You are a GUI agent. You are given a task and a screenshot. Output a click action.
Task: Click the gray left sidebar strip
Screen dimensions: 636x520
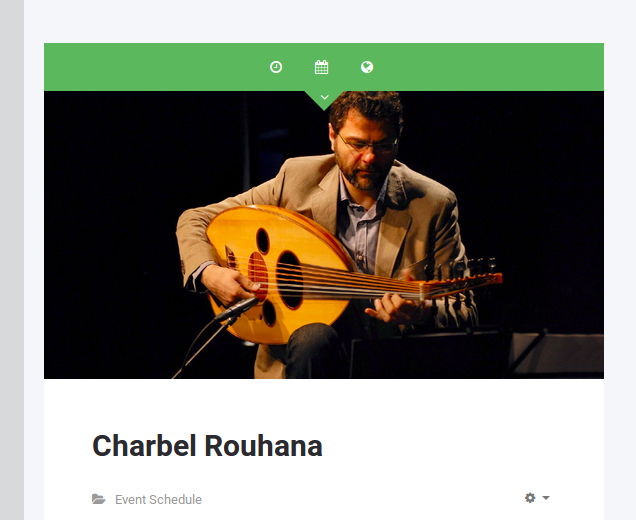[x=12, y=260]
